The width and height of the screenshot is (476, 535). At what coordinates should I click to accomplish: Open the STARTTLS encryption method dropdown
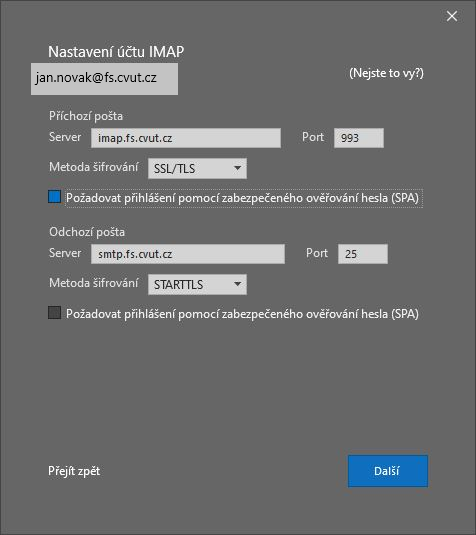pyautogui.click(x=197, y=284)
